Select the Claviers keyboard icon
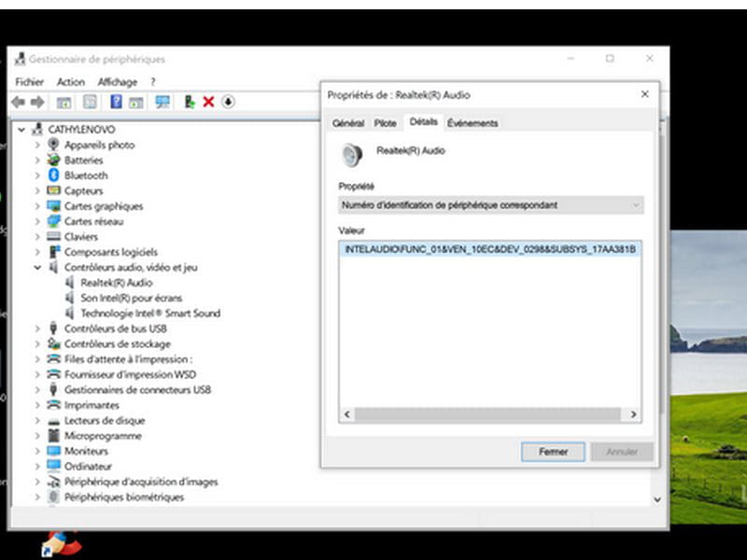 53,237
